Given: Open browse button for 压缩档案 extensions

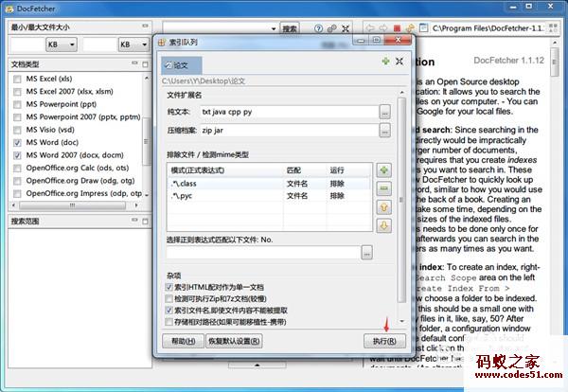Looking at the screenshot, I should [385, 131].
